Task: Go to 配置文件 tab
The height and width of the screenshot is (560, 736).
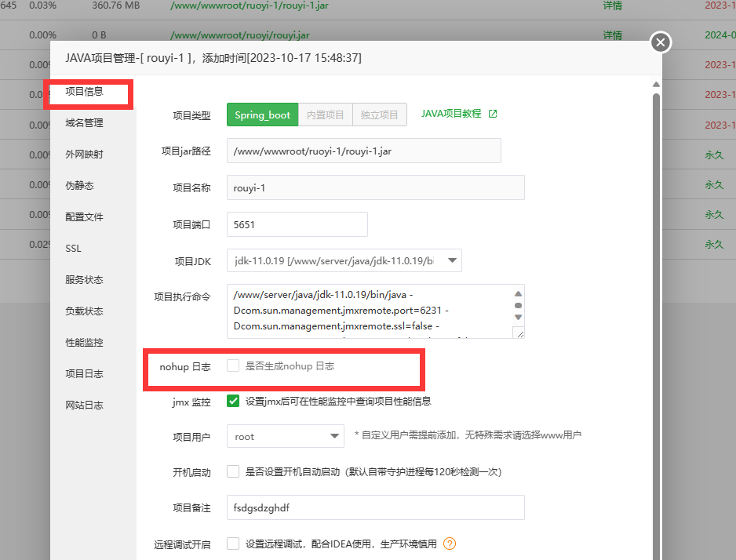Action: point(84,217)
